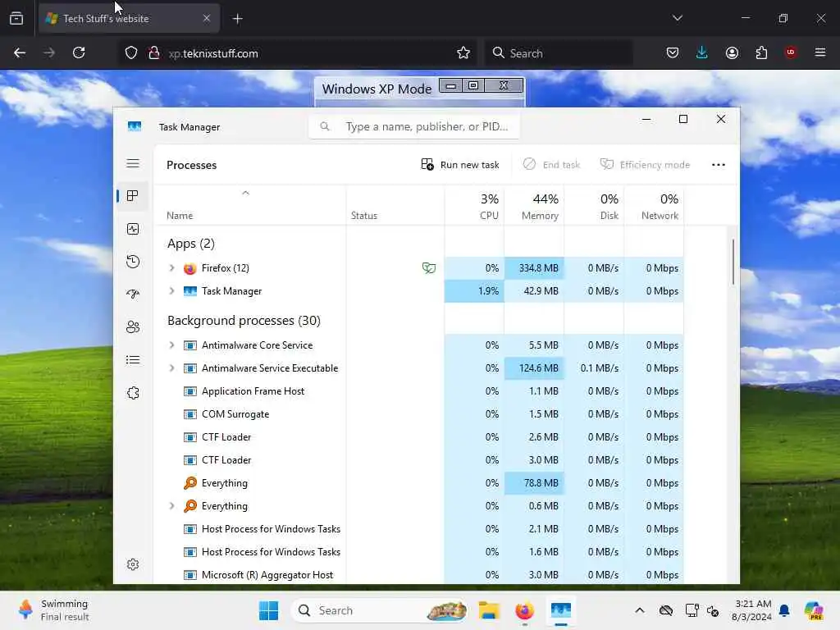Minimize the Windows XP Mode title window

coord(451,85)
